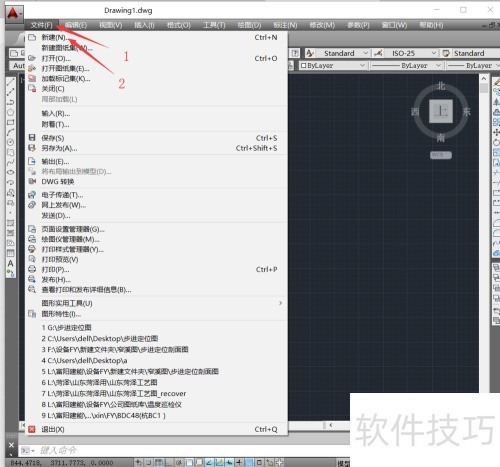500x467 pixels.
Task: Toggle the lineweight plus icon in status bar
Action: tap(239, 462)
